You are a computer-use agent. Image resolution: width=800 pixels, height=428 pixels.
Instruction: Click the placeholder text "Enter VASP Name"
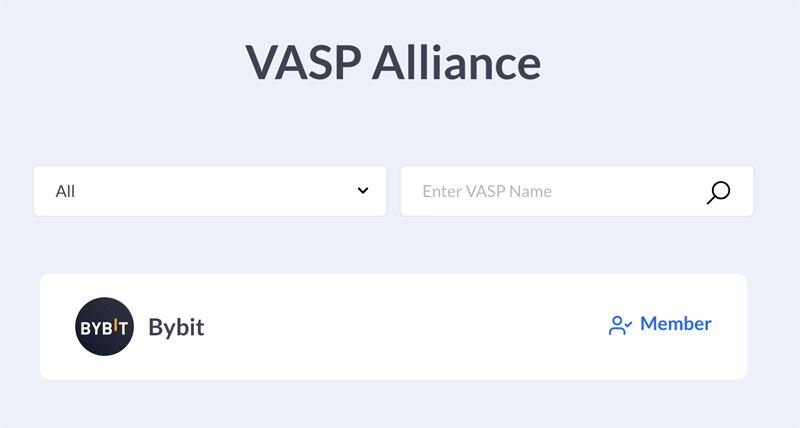coord(487,191)
